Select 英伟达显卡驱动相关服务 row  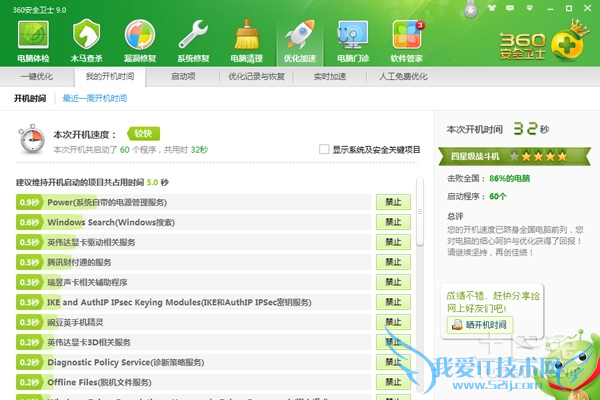click(194, 242)
